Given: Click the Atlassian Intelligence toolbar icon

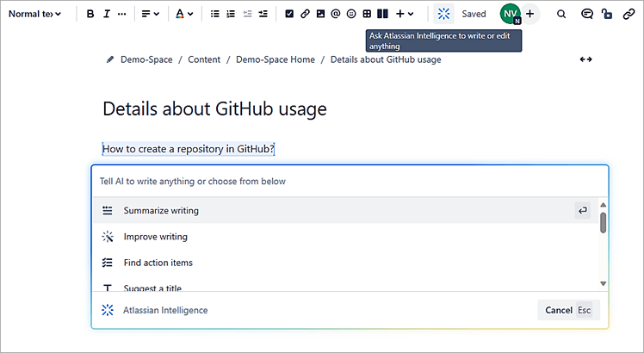Looking at the screenshot, I should tap(443, 14).
